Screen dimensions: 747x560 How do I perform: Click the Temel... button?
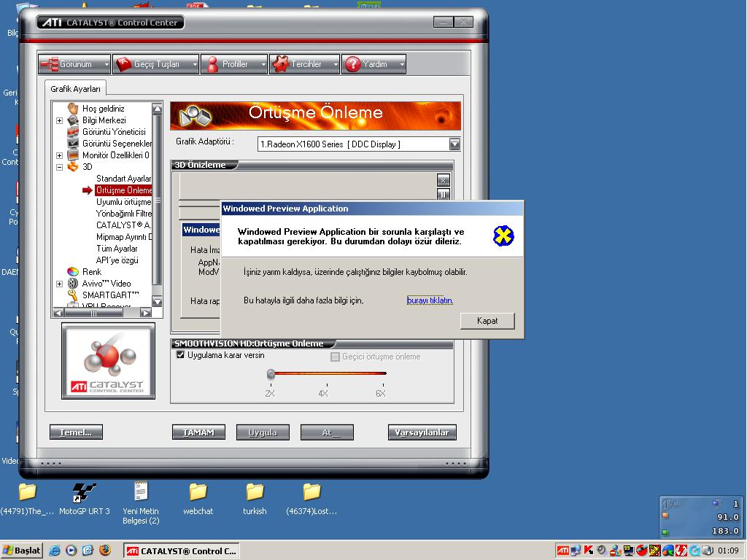(x=76, y=432)
